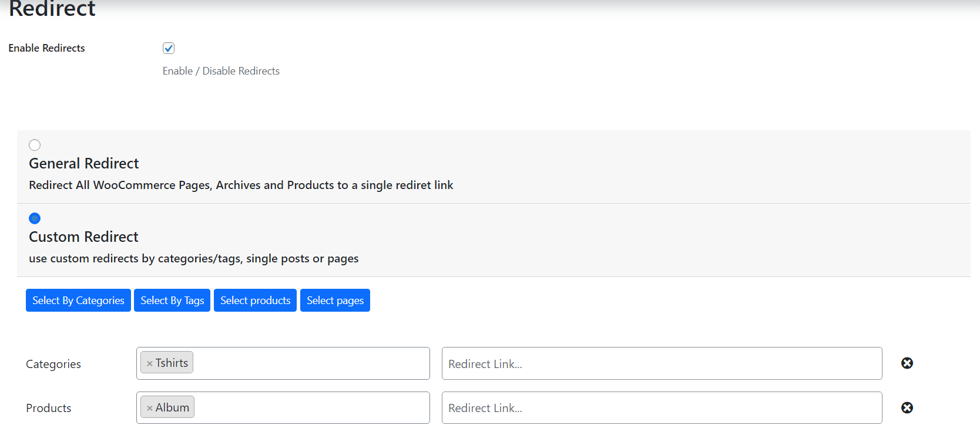This screenshot has width=980, height=442.
Task: Focus the Categories Redirect Link field
Action: 662,363
